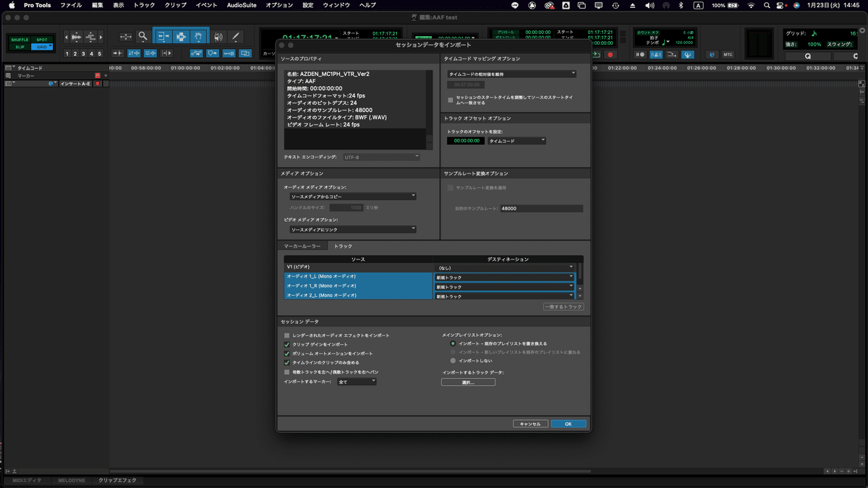Image resolution: width=868 pixels, height=488 pixels.
Task: Click the OK button
Action: pos(569,424)
